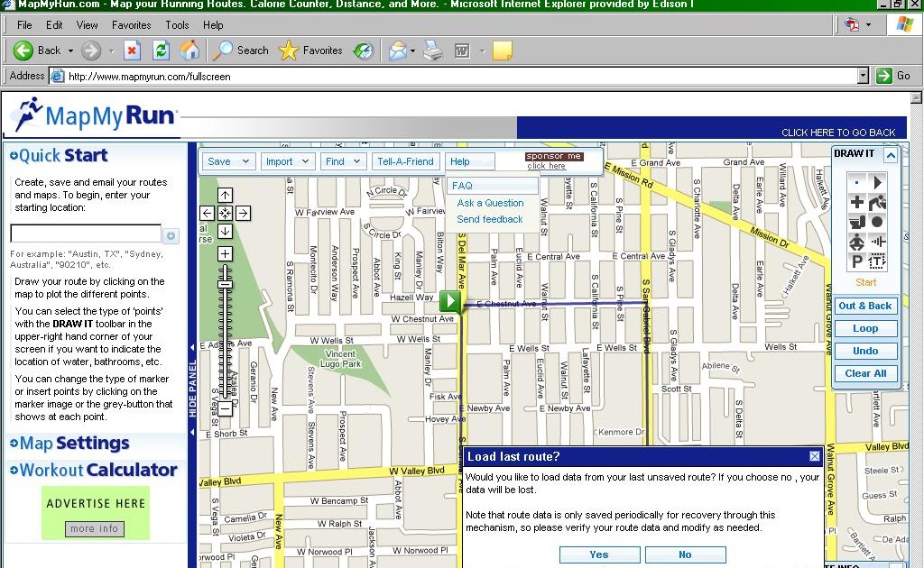The image size is (924, 568).
Task: Open the File menu
Action: (24, 25)
